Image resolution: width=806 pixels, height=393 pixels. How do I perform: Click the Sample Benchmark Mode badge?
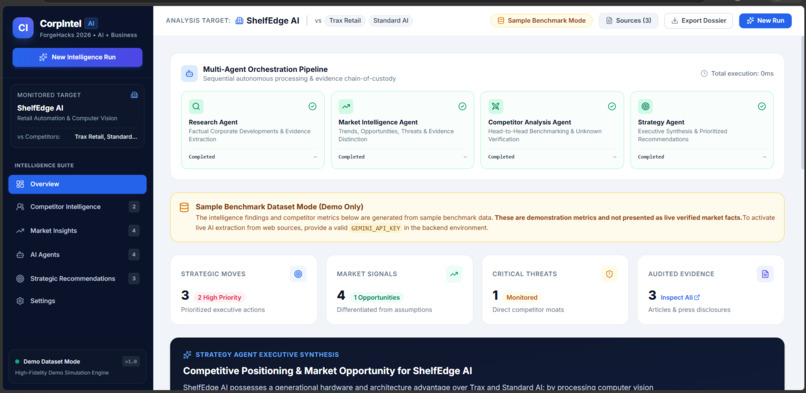pyautogui.click(x=541, y=21)
